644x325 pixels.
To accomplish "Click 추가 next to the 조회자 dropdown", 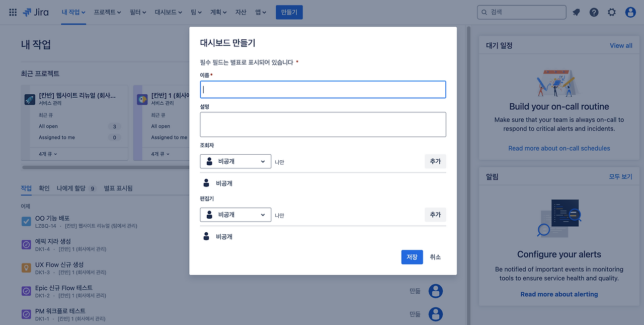I will pyautogui.click(x=435, y=161).
